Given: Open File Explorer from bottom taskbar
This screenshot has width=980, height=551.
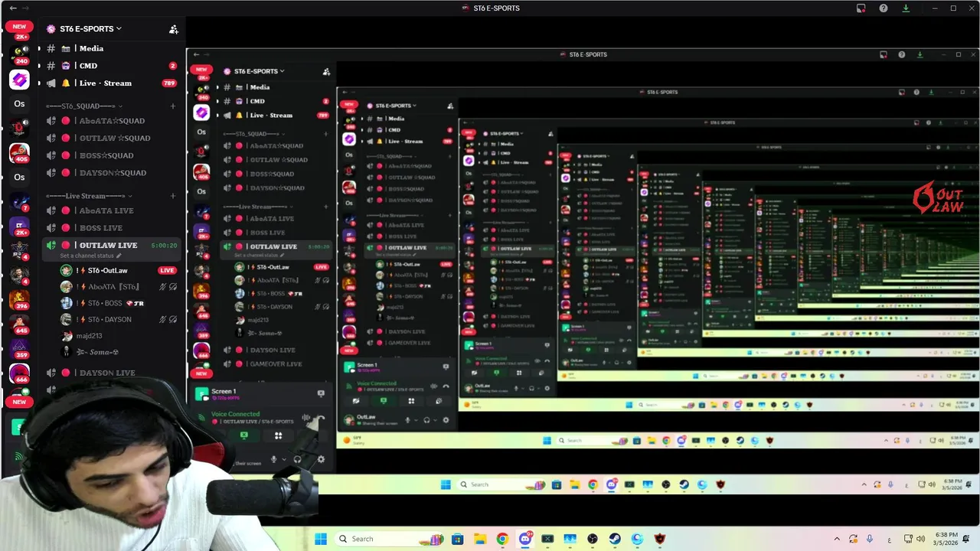Looking at the screenshot, I should coord(481,539).
